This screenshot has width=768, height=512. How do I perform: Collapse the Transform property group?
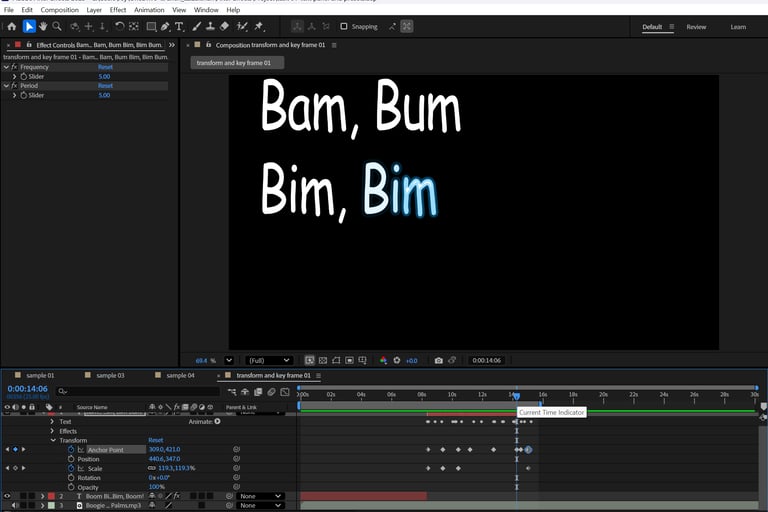[x=53, y=440]
